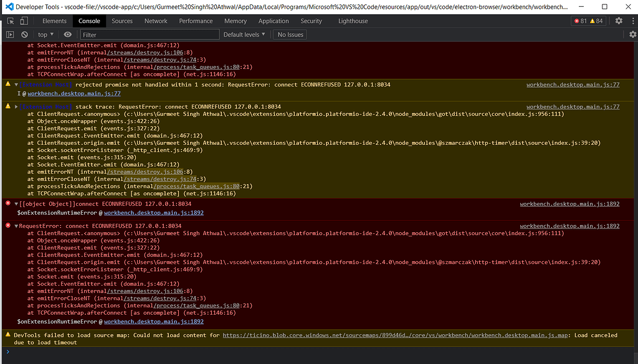Collapse the rejected promise warning entry
The width and height of the screenshot is (638, 364).
pyautogui.click(x=16, y=85)
